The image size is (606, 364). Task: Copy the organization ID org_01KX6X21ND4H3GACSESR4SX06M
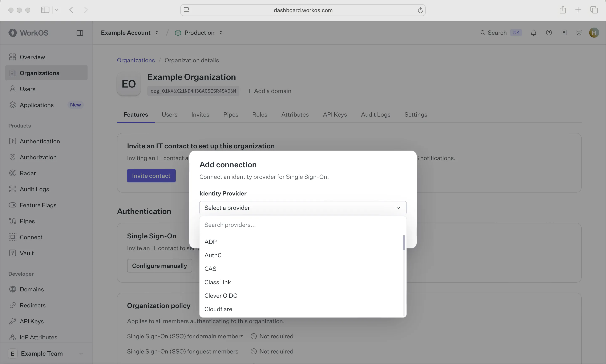(x=193, y=91)
